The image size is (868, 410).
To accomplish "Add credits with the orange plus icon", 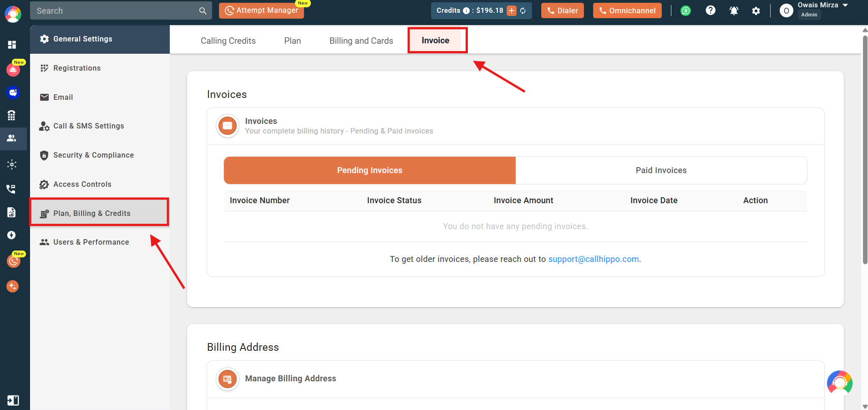I will point(512,10).
